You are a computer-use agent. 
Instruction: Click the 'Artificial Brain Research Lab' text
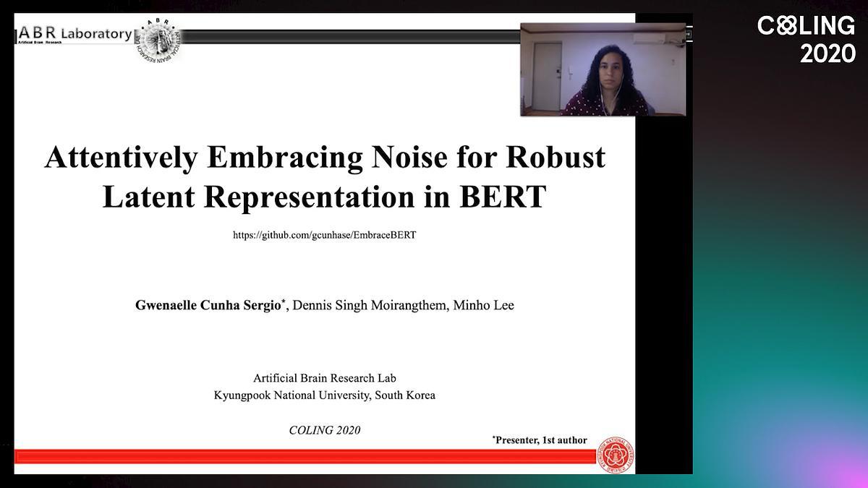coord(325,378)
